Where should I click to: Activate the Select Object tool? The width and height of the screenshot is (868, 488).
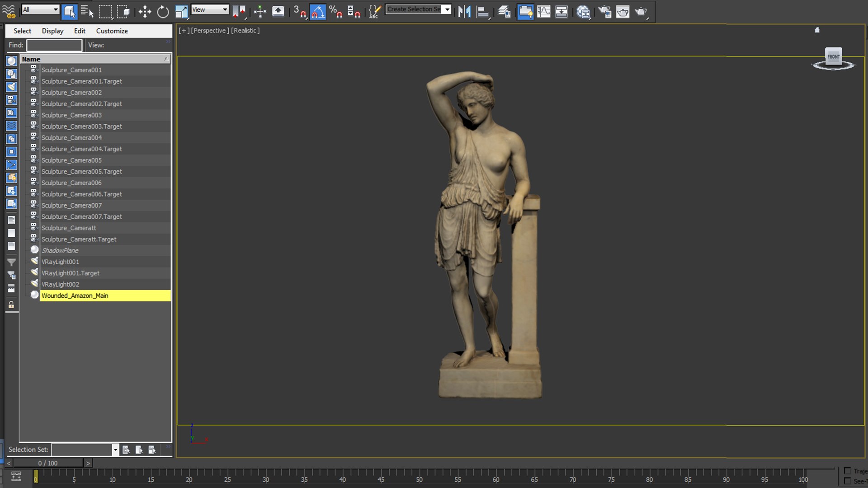tap(69, 12)
